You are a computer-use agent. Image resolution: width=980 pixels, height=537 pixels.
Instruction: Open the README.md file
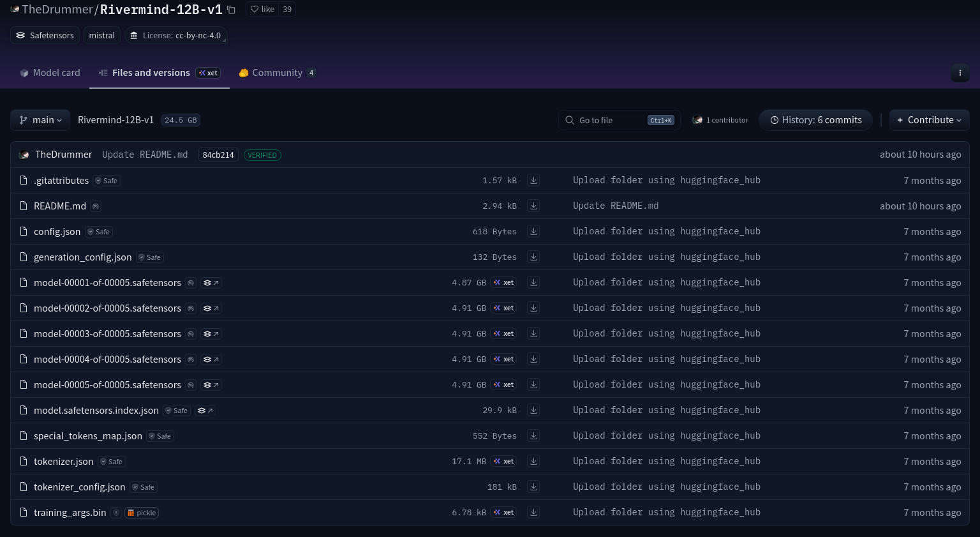[x=60, y=206]
